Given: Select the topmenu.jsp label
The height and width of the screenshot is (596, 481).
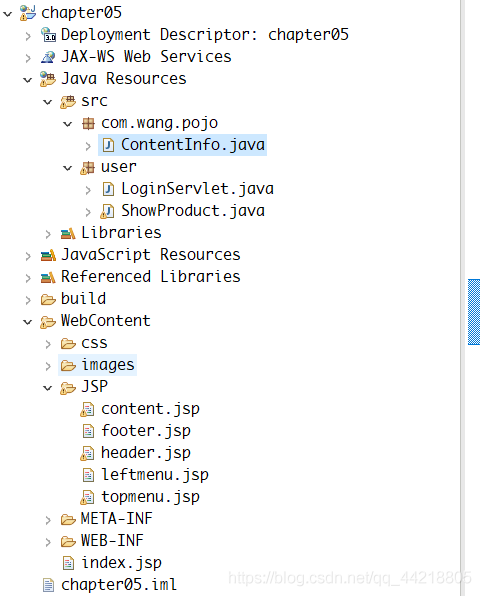Looking at the screenshot, I should click(150, 497).
